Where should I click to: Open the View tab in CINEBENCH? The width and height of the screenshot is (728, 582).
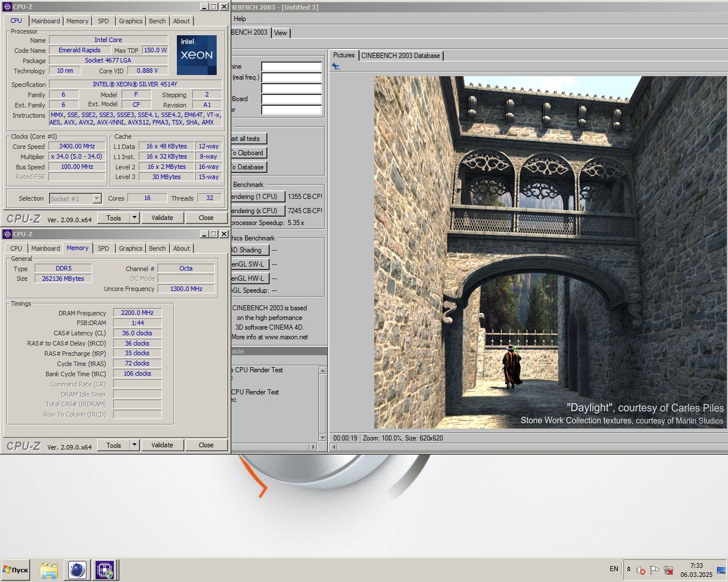pyautogui.click(x=280, y=33)
